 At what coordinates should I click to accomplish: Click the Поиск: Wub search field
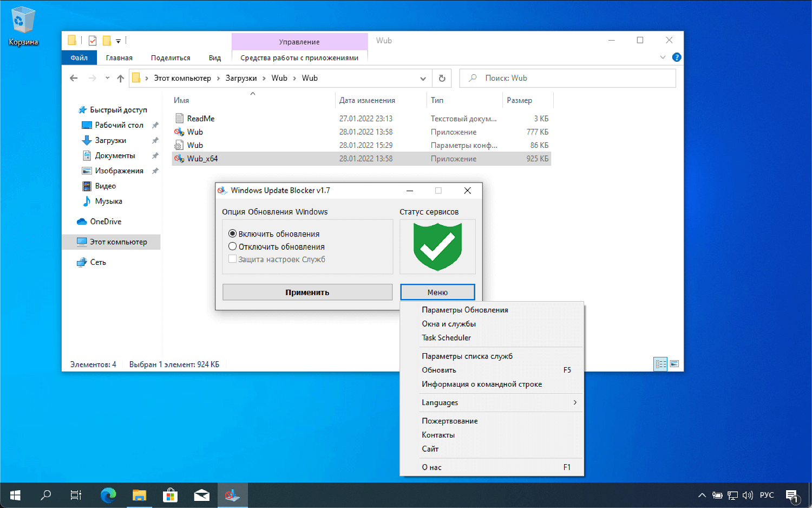click(x=567, y=78)
